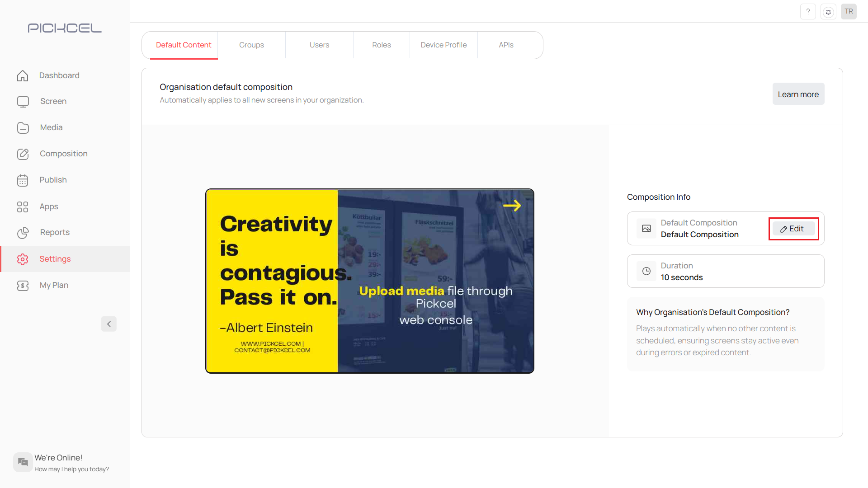Open the APIs tab

point(506,45)
